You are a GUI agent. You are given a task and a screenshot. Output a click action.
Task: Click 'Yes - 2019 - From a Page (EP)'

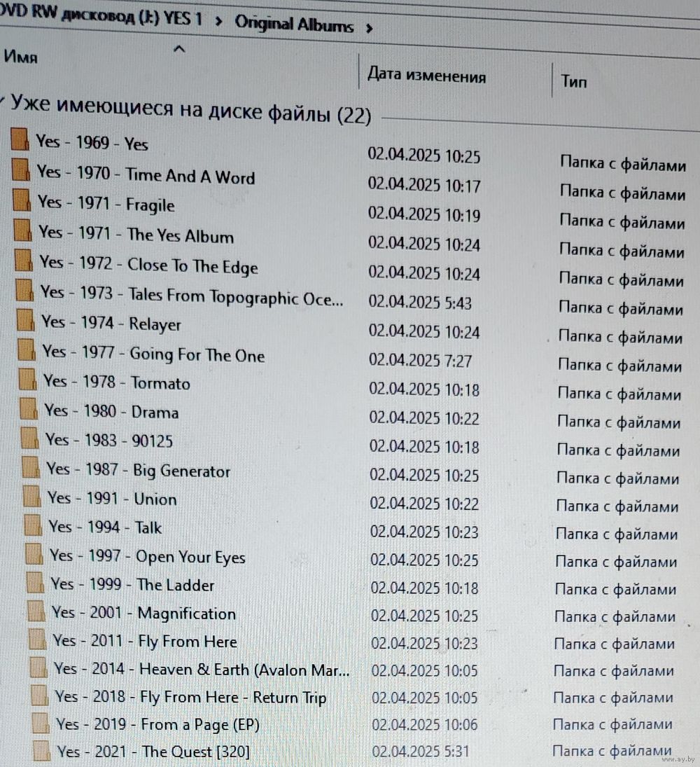point(157,724)
